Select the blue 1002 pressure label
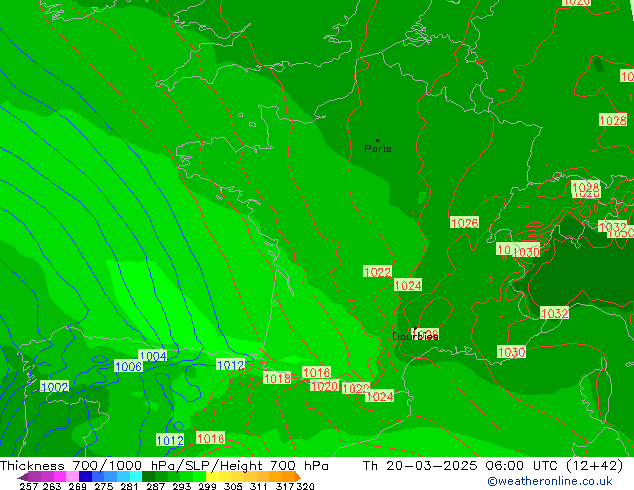634x490 pixels. point(54,387)
